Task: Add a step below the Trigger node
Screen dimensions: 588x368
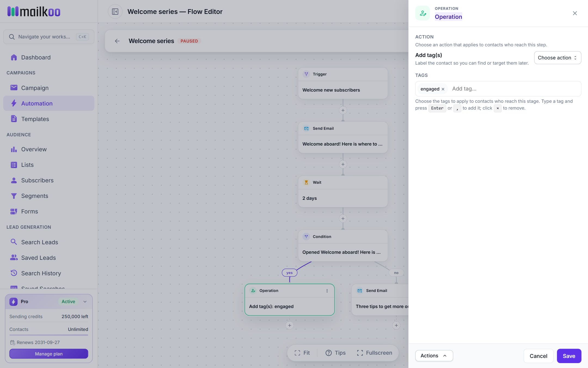Action: tap(343, 110)
